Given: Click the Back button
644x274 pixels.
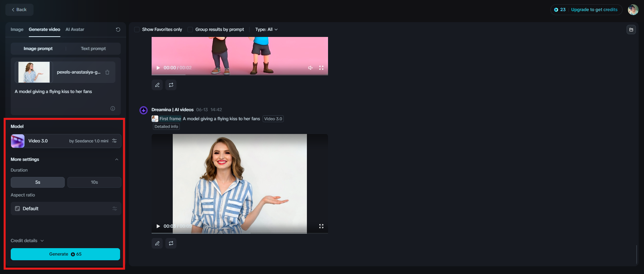Looking at the screenshot, I should (19, 10).
